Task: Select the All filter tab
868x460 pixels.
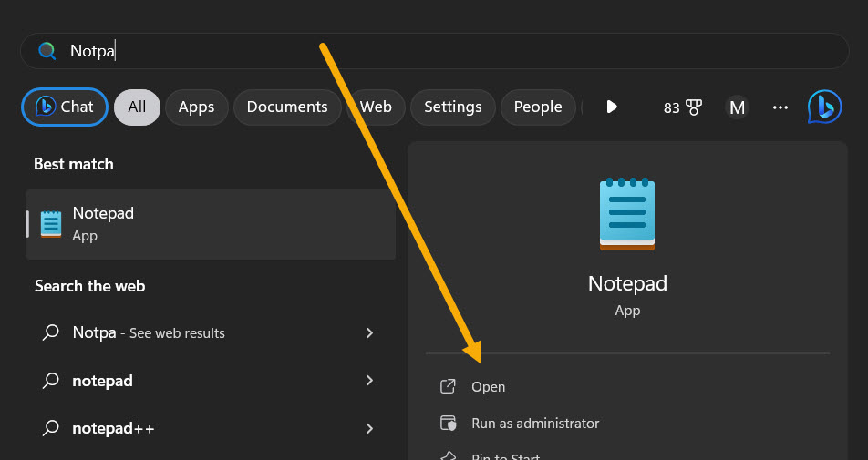Action: coord(137,107)
